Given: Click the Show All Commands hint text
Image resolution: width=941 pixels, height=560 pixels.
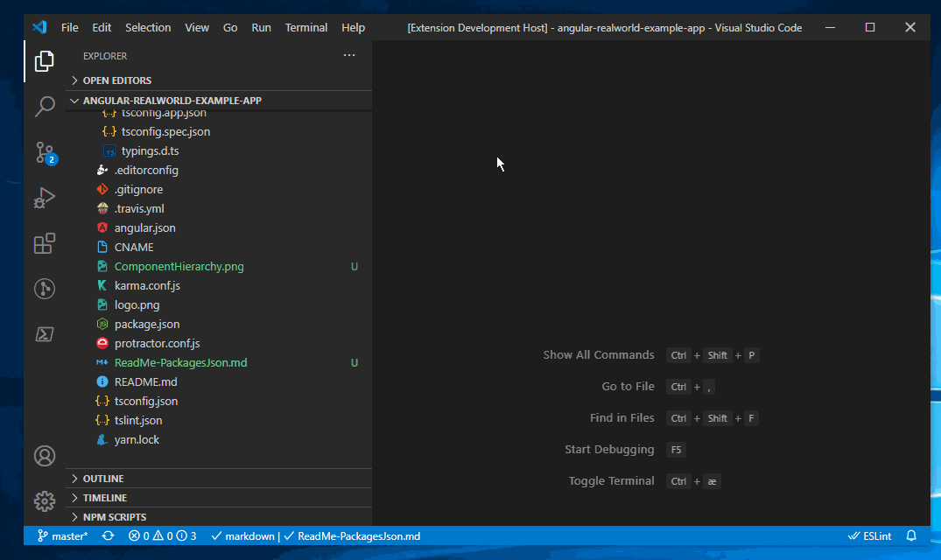Looking at the screenshot, I should (599, 355).
